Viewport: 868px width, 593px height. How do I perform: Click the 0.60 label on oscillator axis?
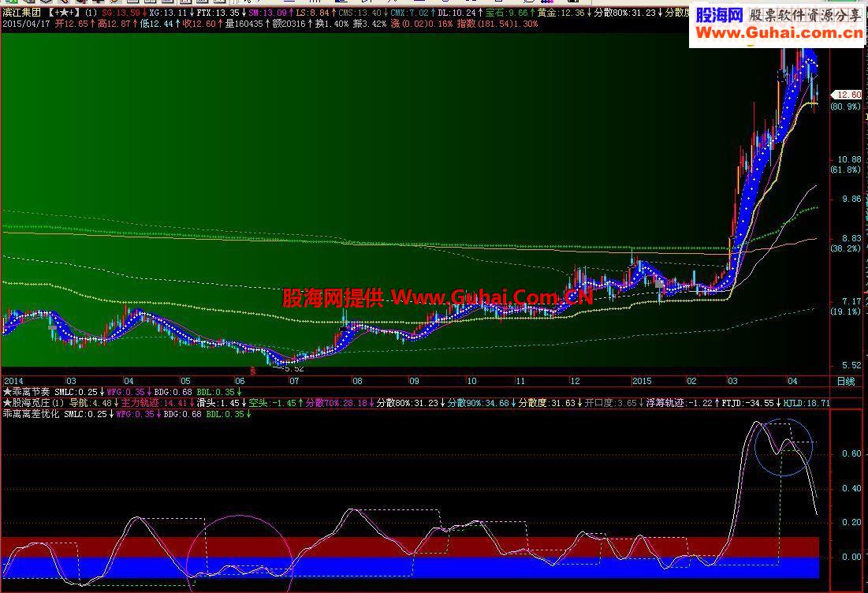[851, 453]
